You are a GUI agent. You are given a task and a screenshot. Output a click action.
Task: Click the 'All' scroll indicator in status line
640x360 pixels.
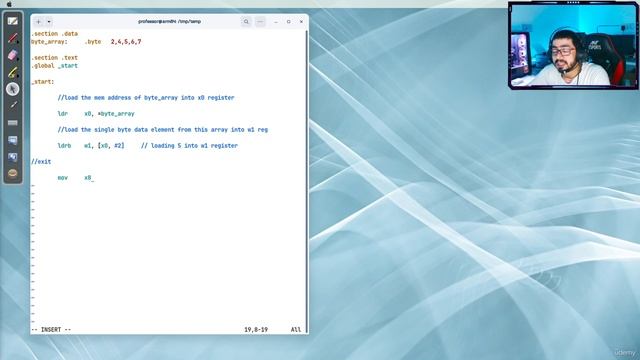(x=296, y=329)
